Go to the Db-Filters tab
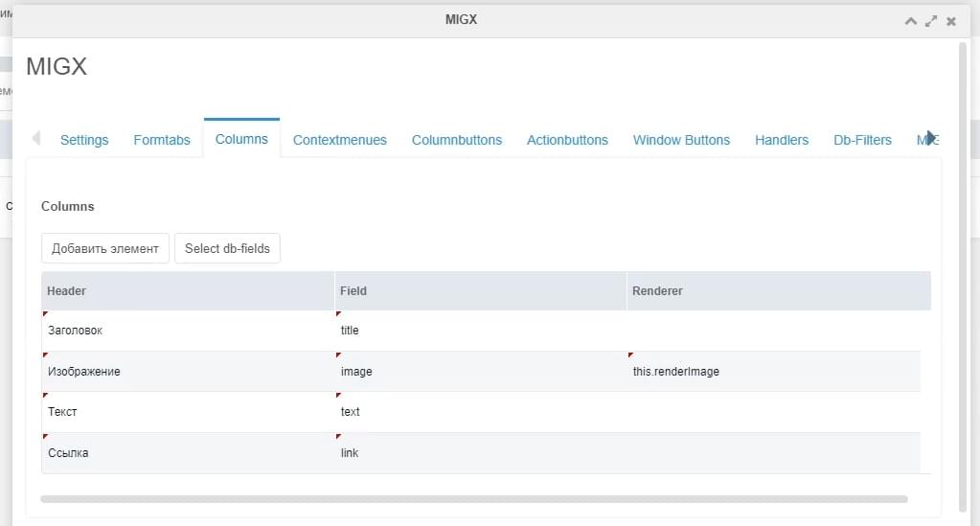Image resolution: width=980 pixels, height=526 pixels. pos(862,140)
